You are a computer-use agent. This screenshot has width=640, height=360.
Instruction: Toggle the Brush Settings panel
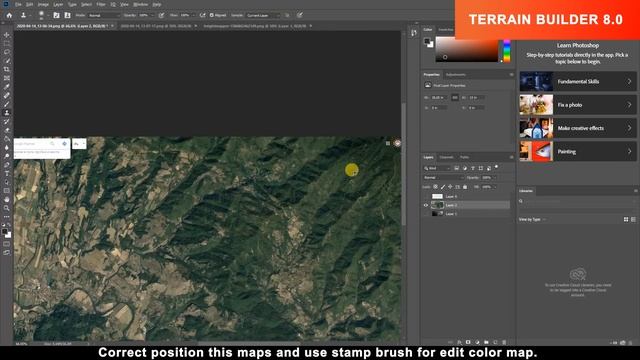point(56,15)
